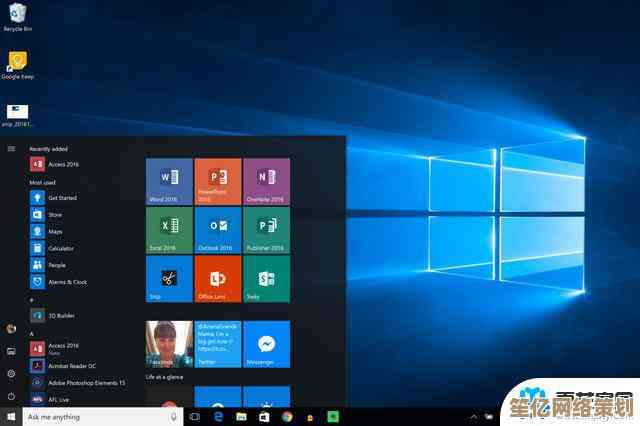The height and width of the screenshot is (426, 640).
Task: Open the Messenger tile
Action: [266, 344]
